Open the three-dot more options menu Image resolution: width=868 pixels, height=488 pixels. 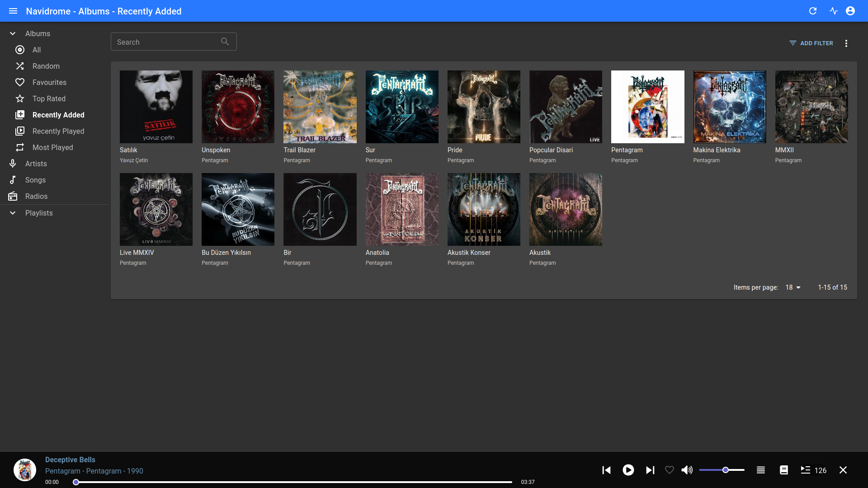pyautogui.click(x=846, y=43)
